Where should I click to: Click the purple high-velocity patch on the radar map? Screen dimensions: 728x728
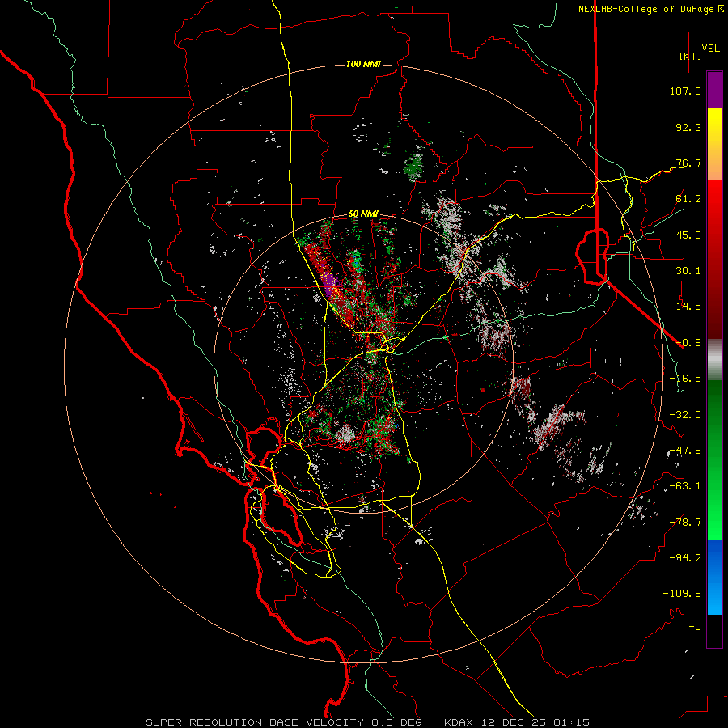[330, 283]
